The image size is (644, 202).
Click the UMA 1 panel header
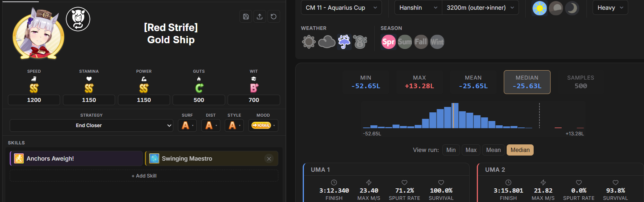387,170
